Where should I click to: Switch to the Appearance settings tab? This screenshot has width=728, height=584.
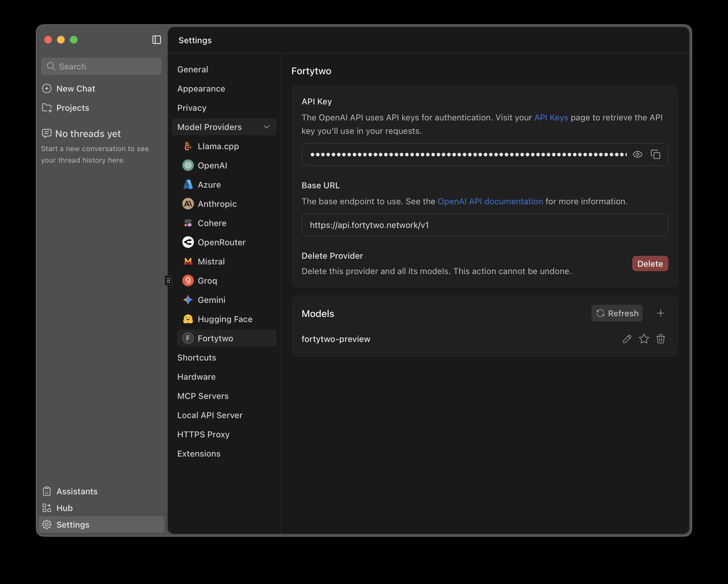[201, 88]
